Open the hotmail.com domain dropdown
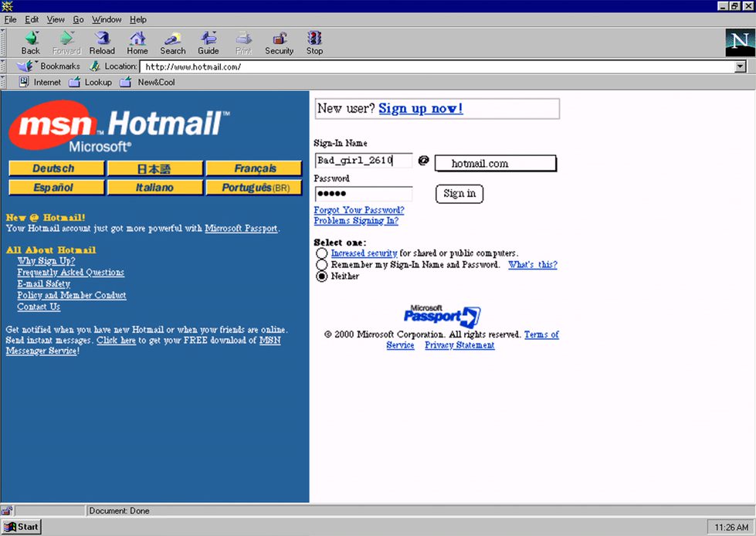Screen dimensions: 756x536 point(496,164)
